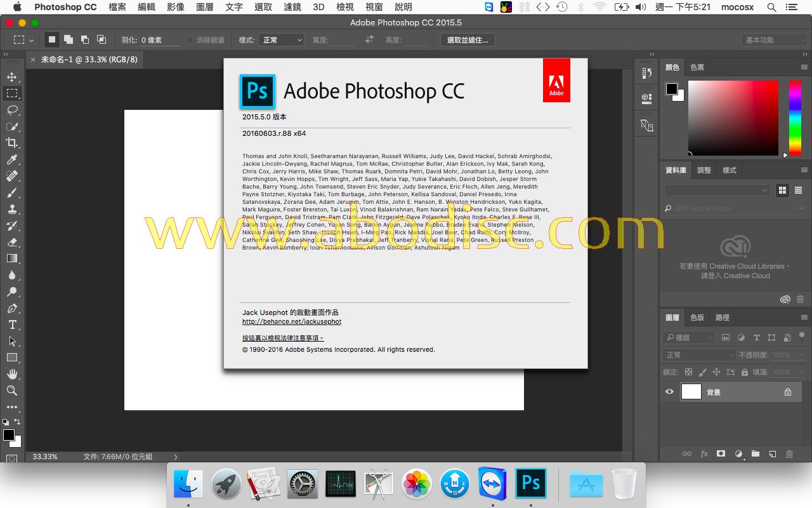
Task: Select the Blur tool
Action: pyautogui.click(x=11, y=275)
